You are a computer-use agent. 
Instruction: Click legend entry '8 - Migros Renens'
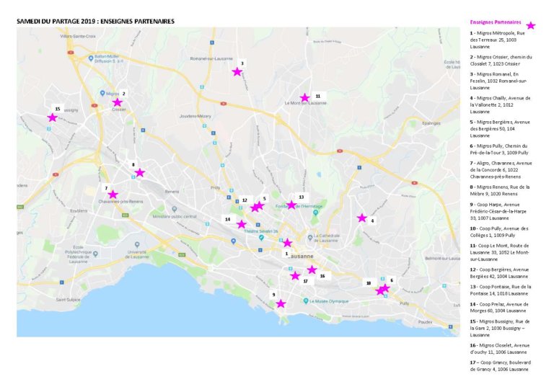point(500,190)
